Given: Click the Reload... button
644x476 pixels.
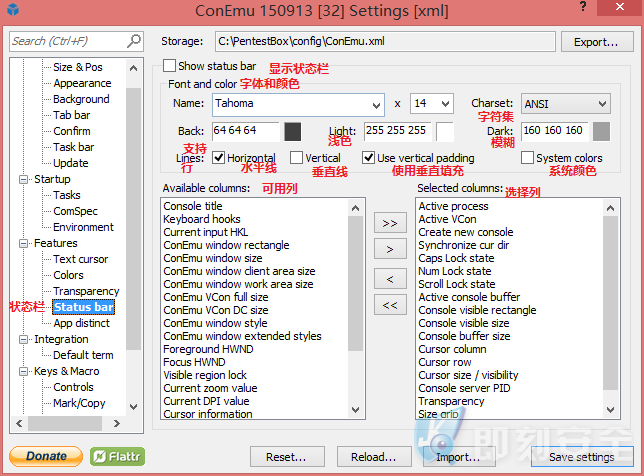Looking at the screenshot, I should 374,457.
